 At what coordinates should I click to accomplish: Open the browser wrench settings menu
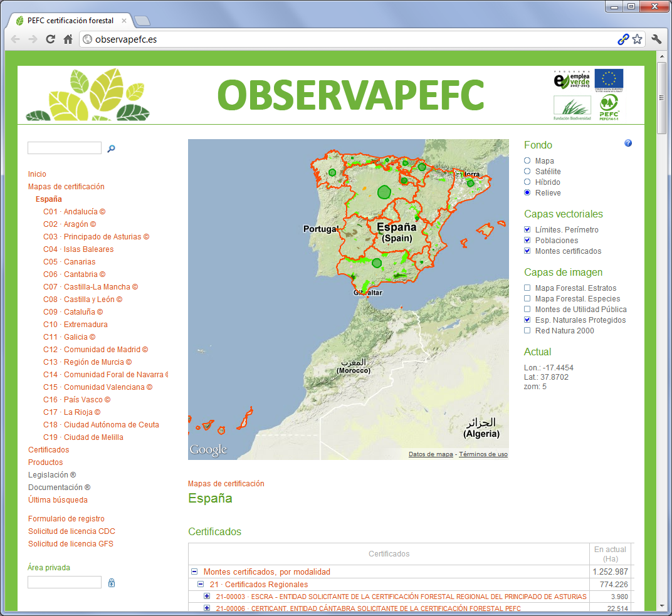pyautogui.click(x=656, y=39)
